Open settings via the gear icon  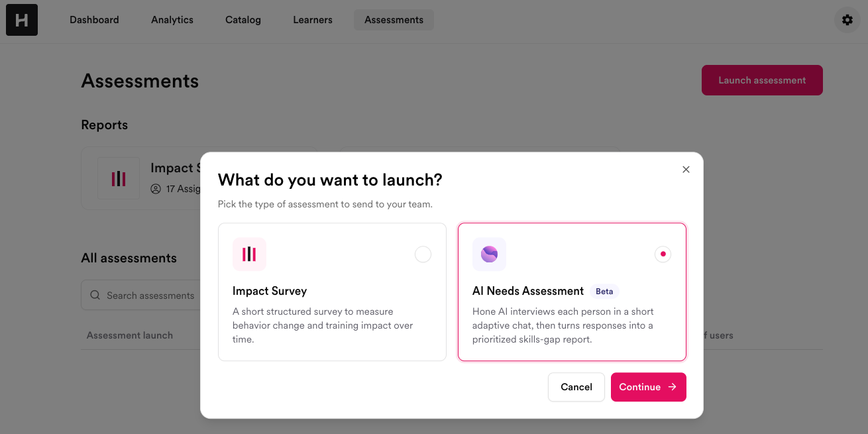(847, 20)
